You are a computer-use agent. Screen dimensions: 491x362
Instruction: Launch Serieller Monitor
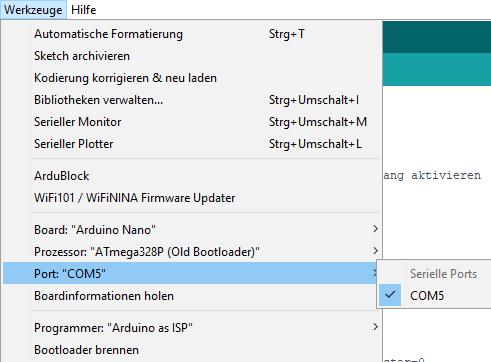[x=191, y=122]
